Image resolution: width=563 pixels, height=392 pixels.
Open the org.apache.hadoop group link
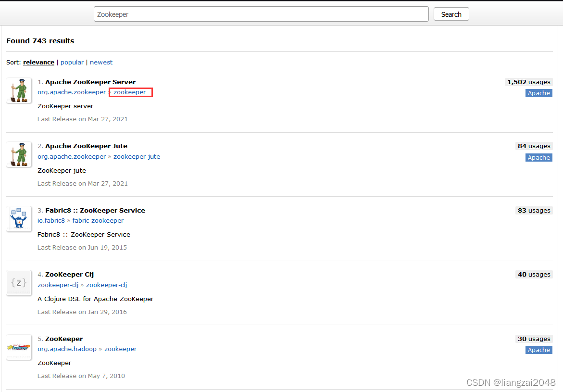(x=67, y=349)
